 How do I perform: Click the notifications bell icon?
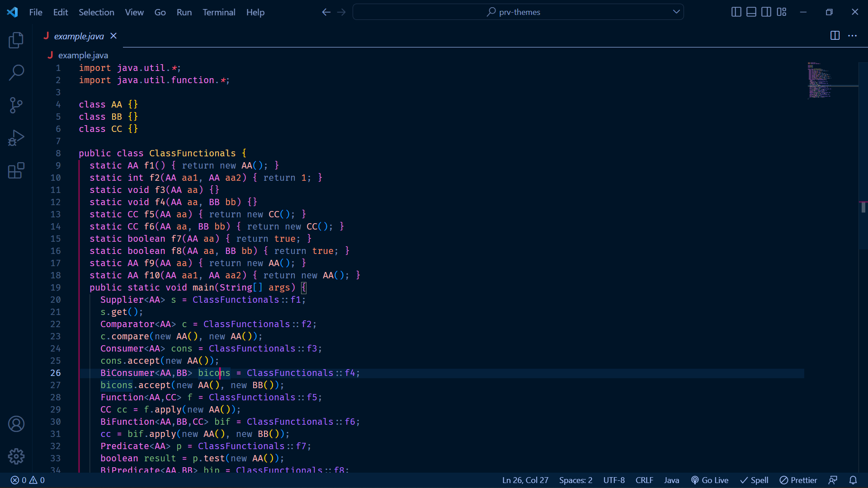pyautogui.click(x=853, y=480)
